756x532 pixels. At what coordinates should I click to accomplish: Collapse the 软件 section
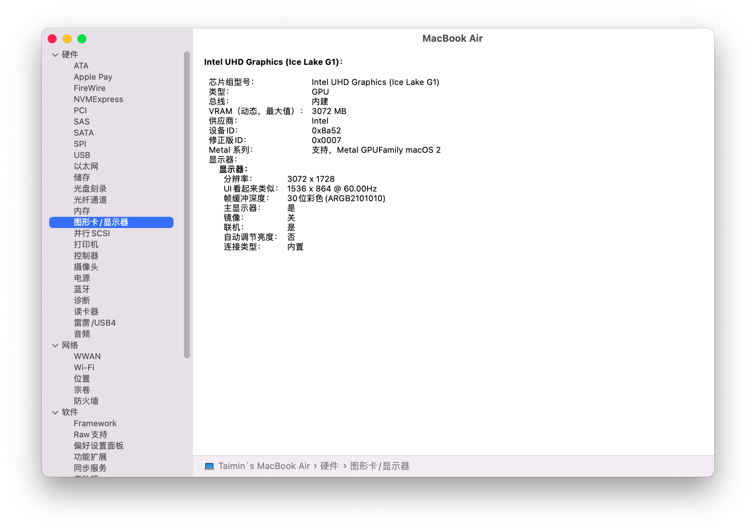click(55, 412)
